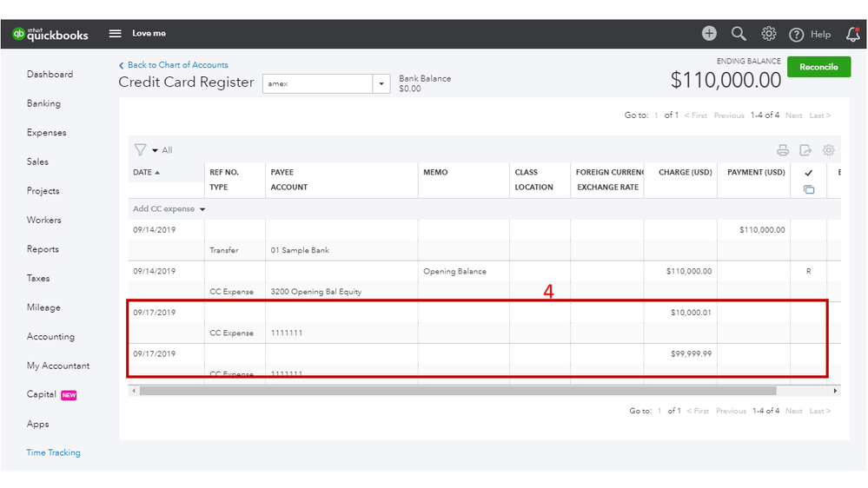Click the R reconcile status cell
The width and height of the screenshot is (868, 488).
click(x=809, y=271)
